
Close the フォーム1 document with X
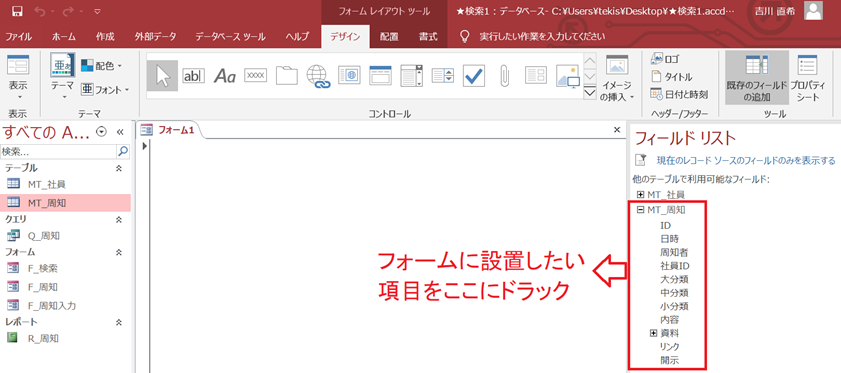point(617,129)
